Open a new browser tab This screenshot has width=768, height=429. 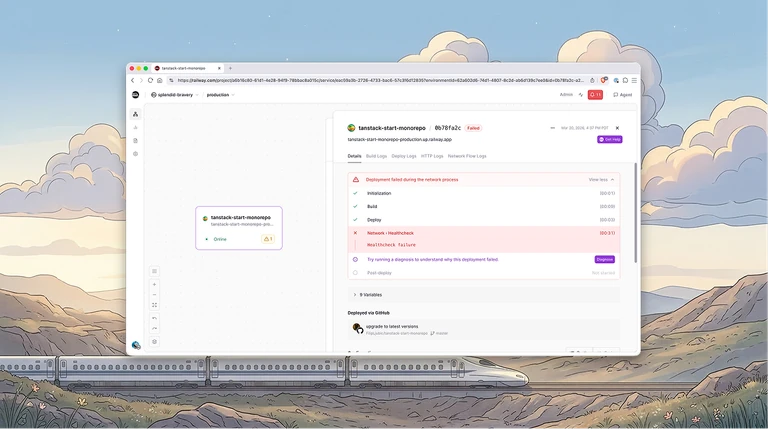[230, 69]
